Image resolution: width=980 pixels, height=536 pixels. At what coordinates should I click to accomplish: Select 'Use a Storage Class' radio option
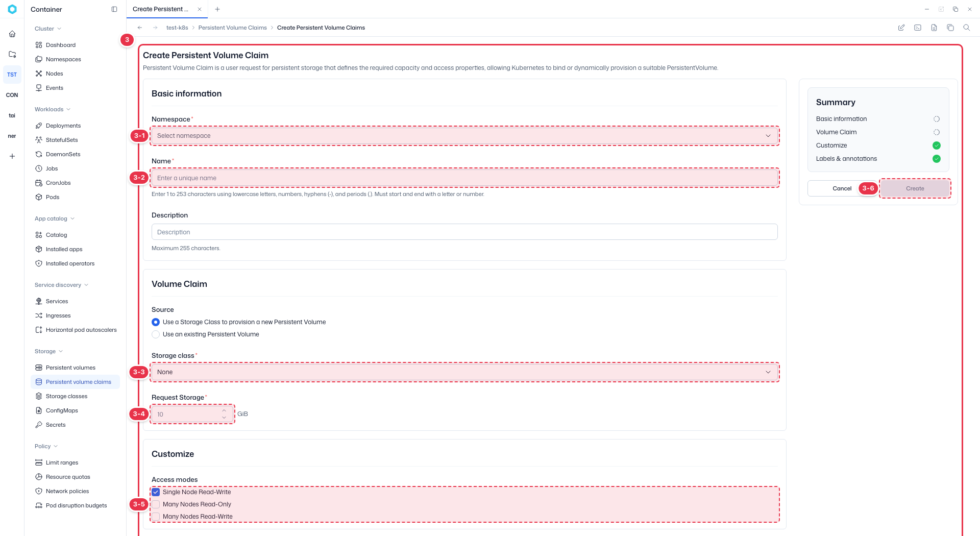pos(156,322)
